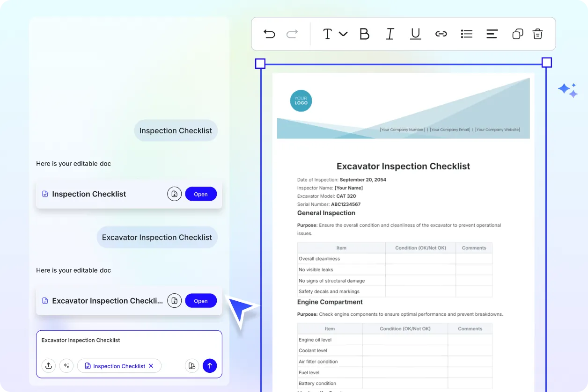Send the prompt with the arrow button
Screen dimensions: 588x392
[210, 366]
